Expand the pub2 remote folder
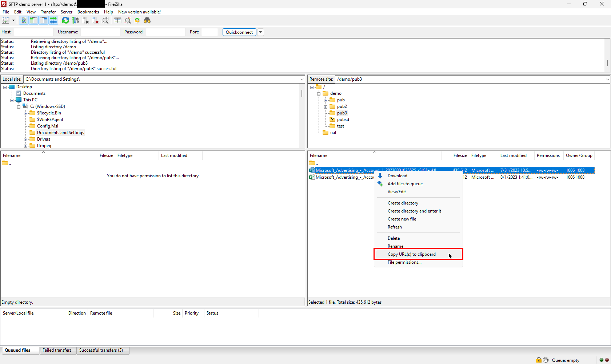The height and width of the screenshot is (364, 611). click(326, 107)
